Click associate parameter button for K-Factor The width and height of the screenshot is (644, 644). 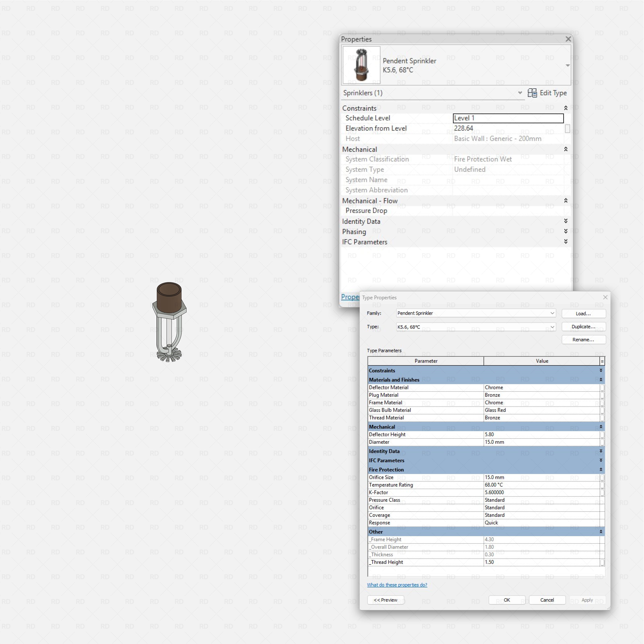pyautogui.click(x=602, y=492)
